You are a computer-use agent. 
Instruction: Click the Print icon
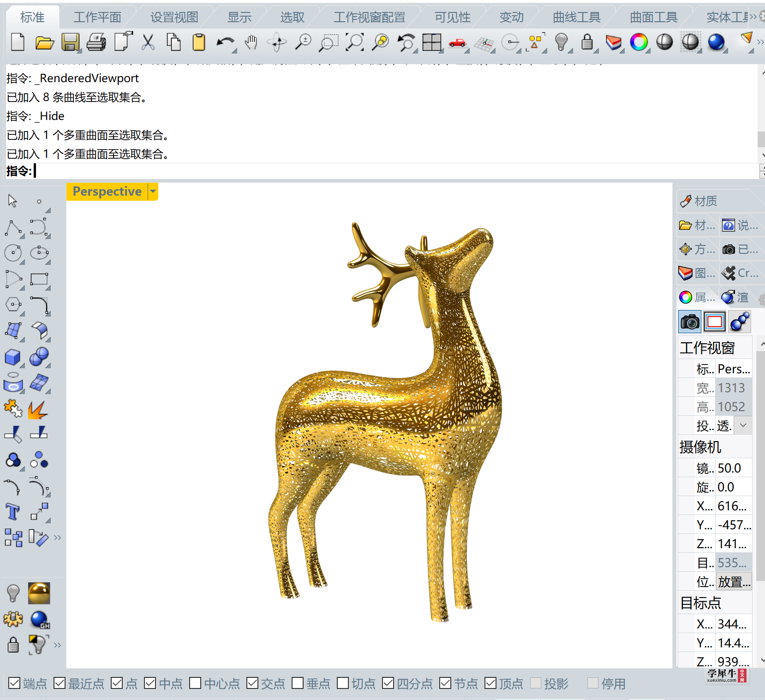coord(96,42)
